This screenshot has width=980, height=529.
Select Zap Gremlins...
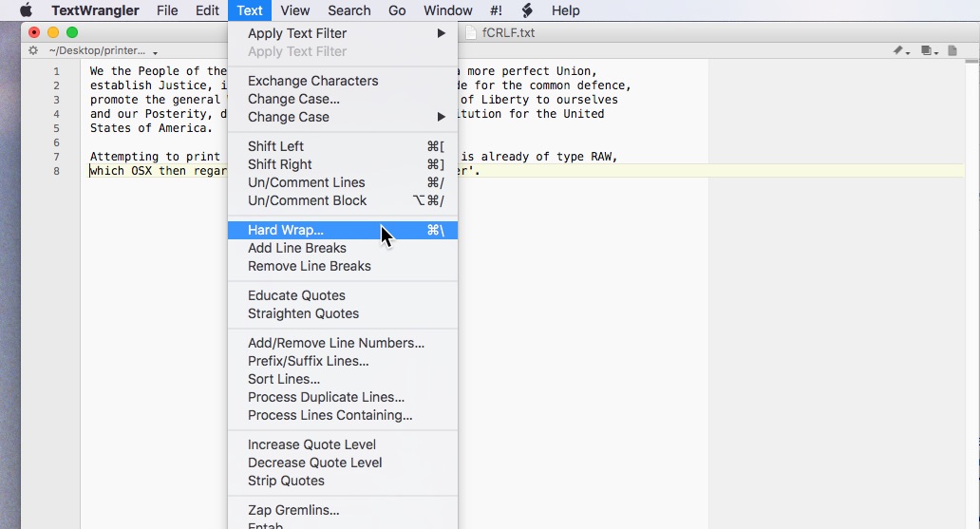click(343, 511)
